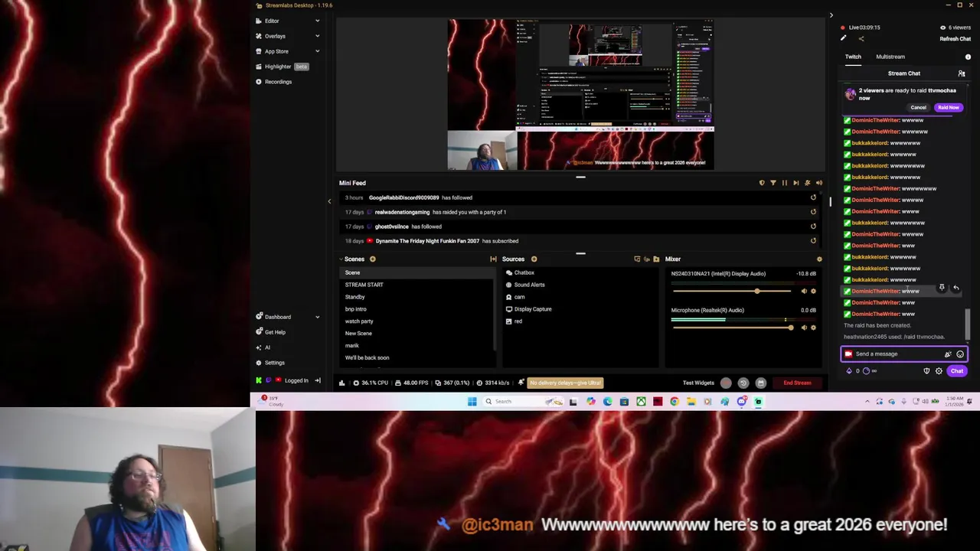
Task: Click the Raid Now button
Action: point(948,108)
